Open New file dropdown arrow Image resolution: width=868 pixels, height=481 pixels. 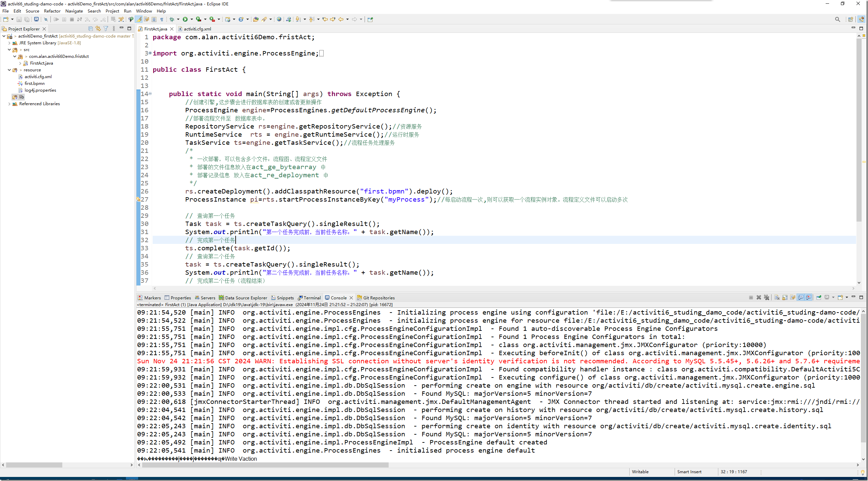point(12,19)
